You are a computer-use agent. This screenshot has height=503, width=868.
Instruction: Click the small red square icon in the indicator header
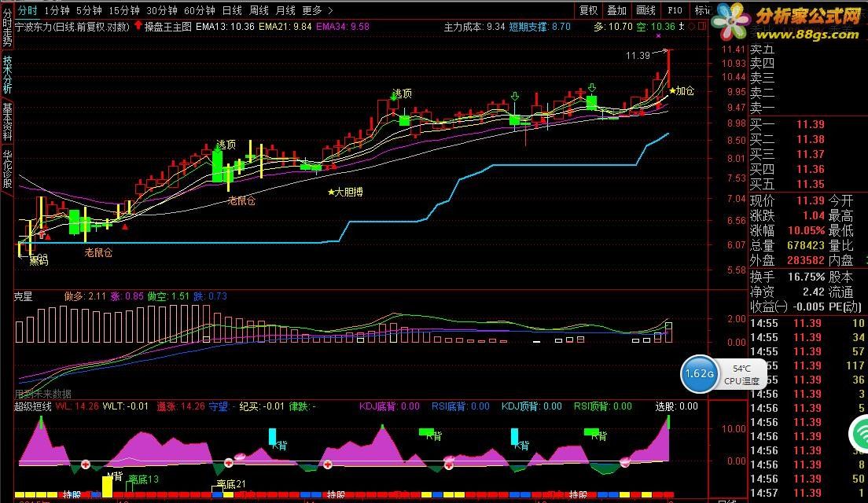(702, 26)
